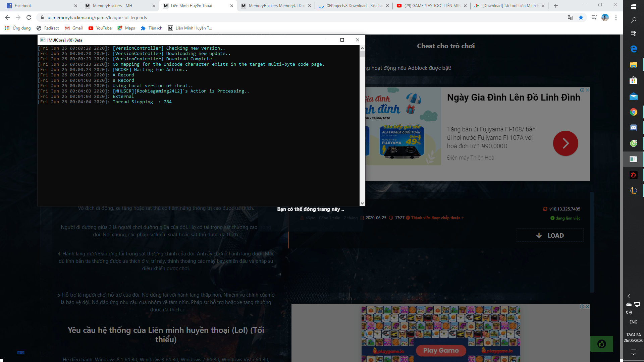Click the LOAD cheat button

coord(550,235)
